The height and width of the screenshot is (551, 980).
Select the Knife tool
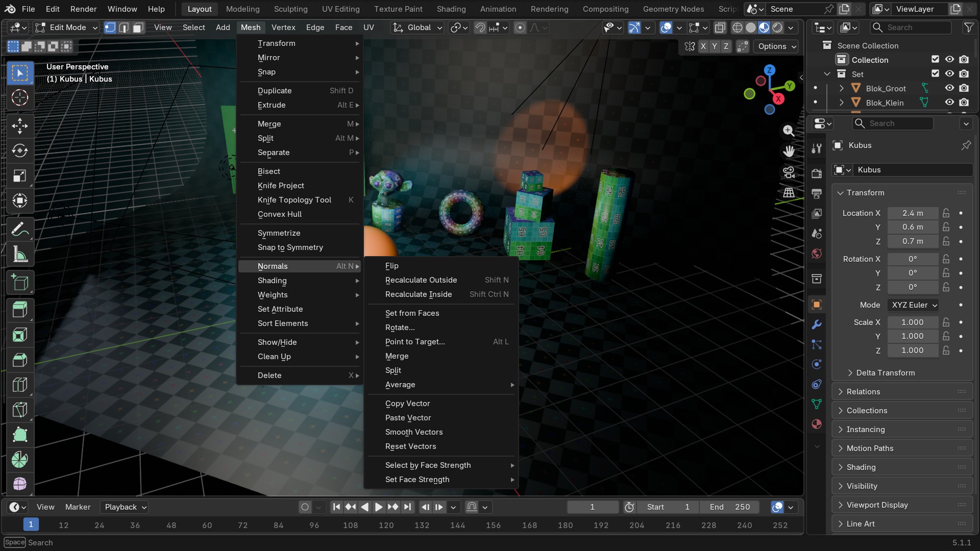20,410
